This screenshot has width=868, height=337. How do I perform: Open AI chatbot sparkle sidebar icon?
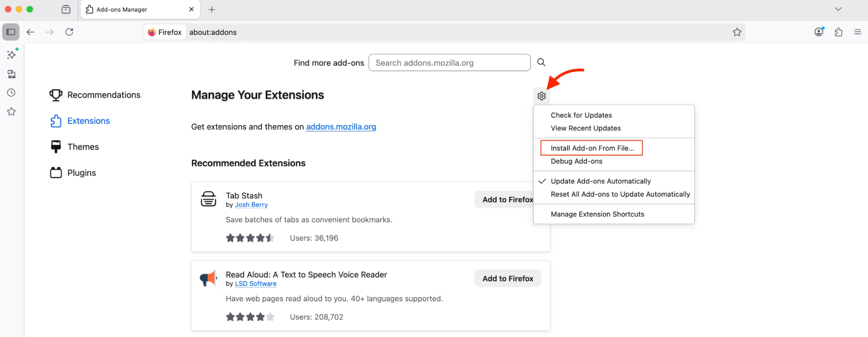[x=12, y=54]
